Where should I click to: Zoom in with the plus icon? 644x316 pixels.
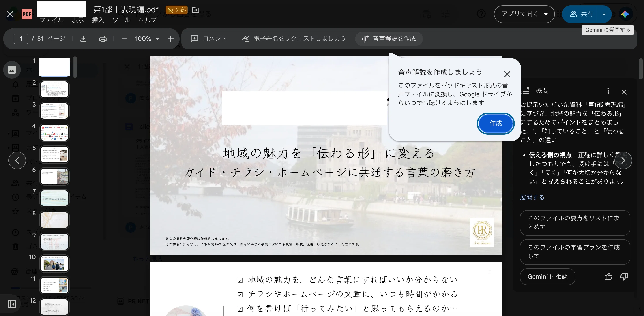[x=170, y=39]
